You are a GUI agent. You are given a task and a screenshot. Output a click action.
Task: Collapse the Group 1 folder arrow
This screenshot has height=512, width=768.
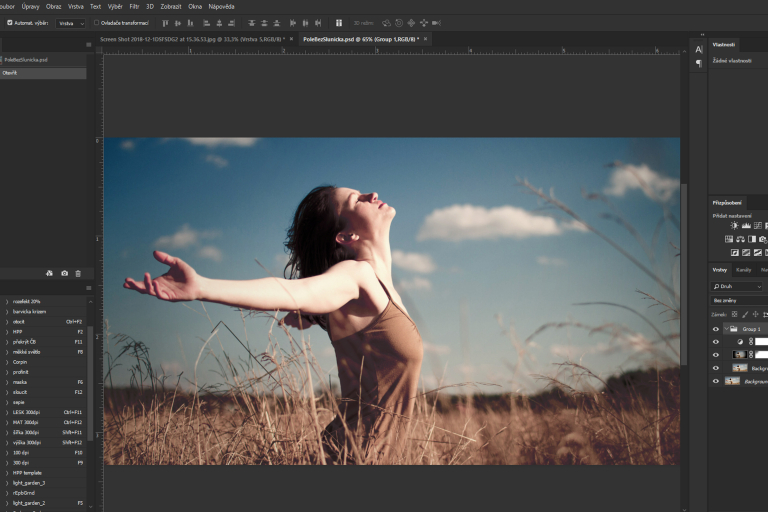click(726, 329)
